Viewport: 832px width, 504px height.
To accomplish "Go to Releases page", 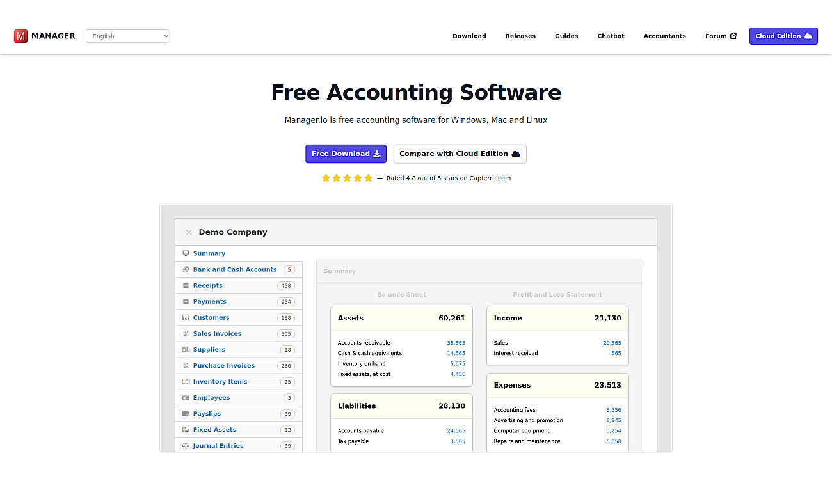I will tap(520, 36).
